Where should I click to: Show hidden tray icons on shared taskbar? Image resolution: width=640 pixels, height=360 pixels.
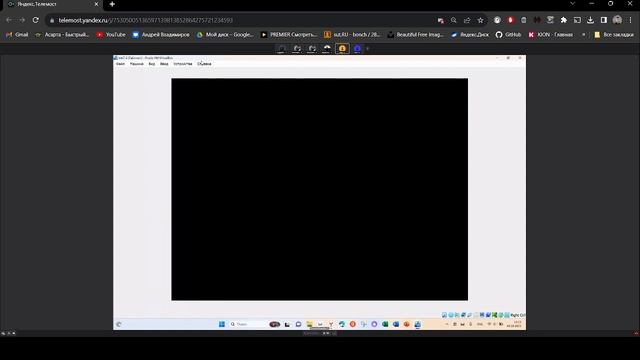[447, 324]
